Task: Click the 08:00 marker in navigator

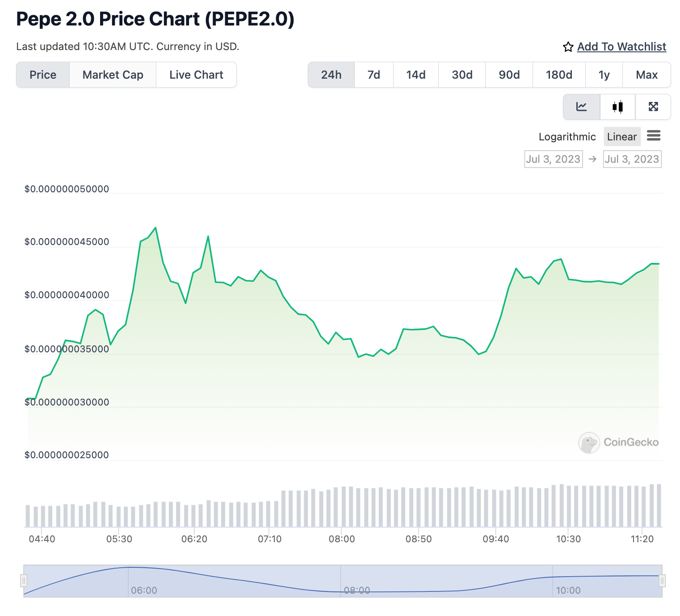Action: coord(357,590)
